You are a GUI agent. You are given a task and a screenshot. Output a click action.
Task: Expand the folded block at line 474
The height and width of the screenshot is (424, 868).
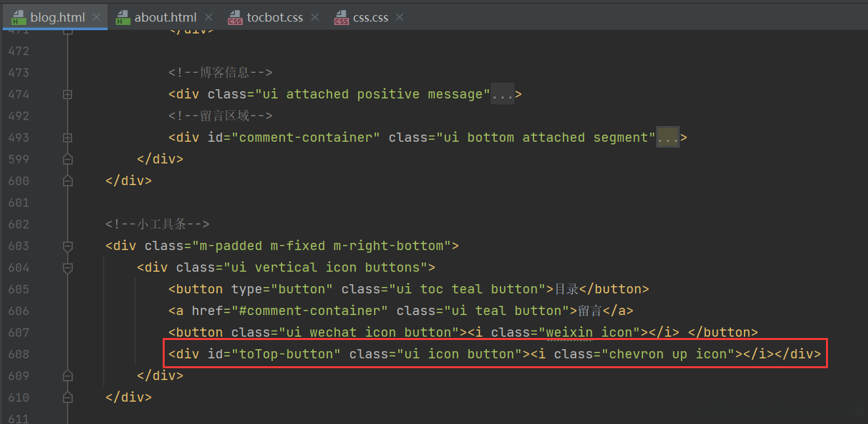pyautogui.click(x=67, y=95)
